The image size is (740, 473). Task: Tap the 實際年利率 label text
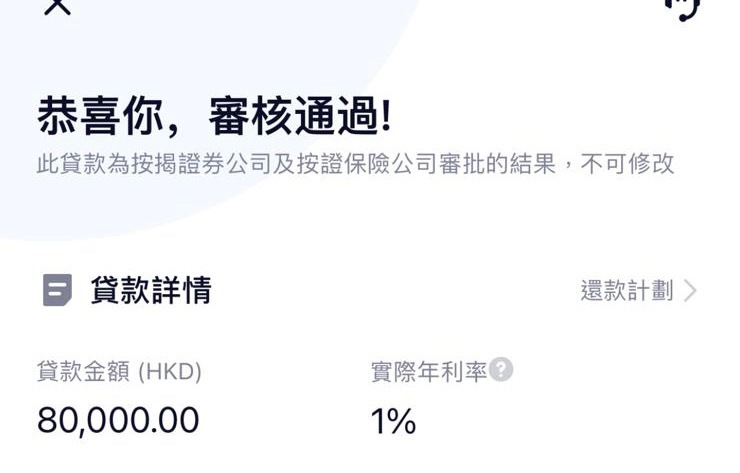[x=429, y=371]
